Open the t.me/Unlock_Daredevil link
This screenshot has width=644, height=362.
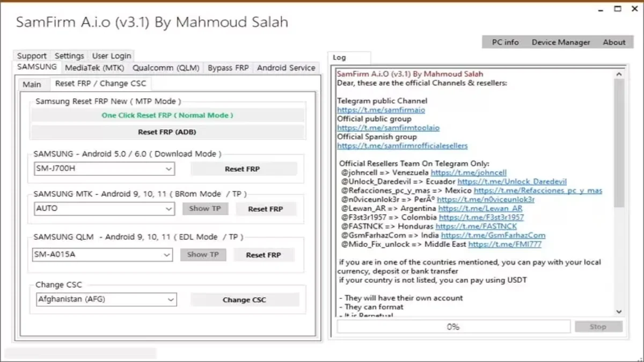coord(512,182)
